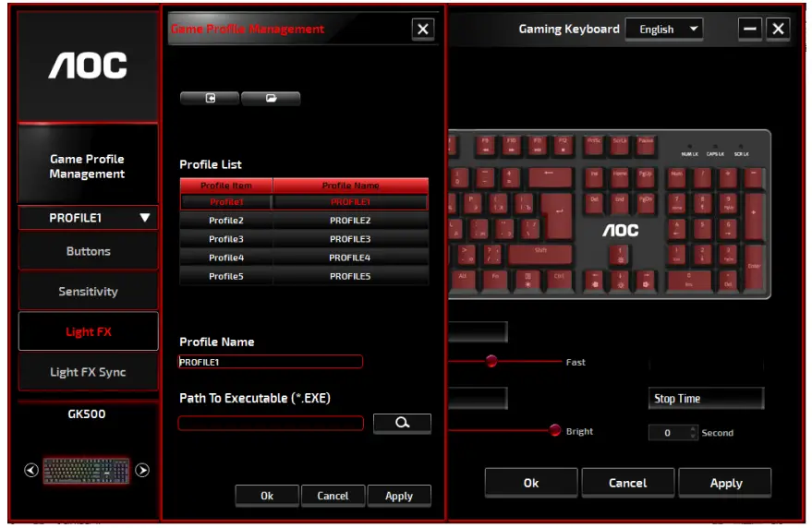Viewport: 812px width, 528px height.
Task: Open the Sensitivity tab
Action: tap(88, 292)
